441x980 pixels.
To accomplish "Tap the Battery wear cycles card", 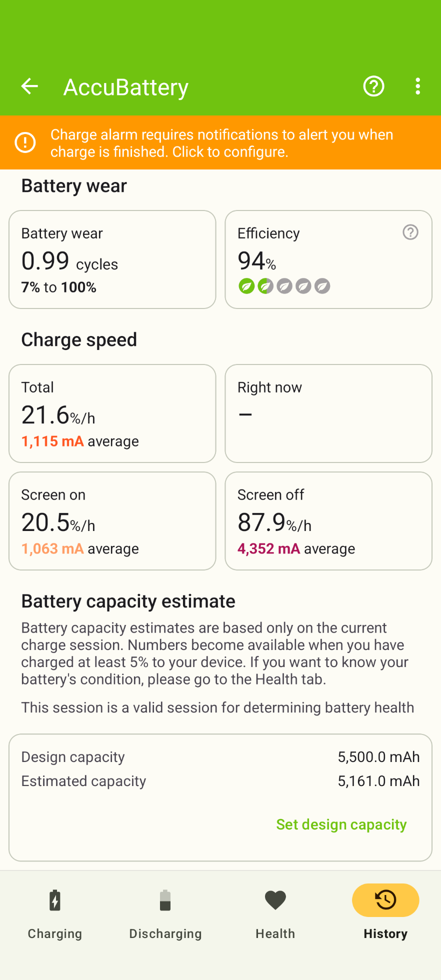I will click(112, 259).
